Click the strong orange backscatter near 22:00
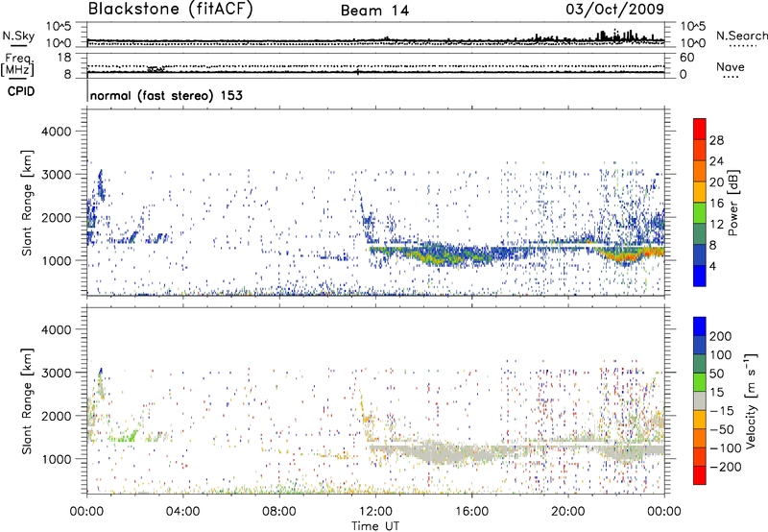 click(625, 255)
